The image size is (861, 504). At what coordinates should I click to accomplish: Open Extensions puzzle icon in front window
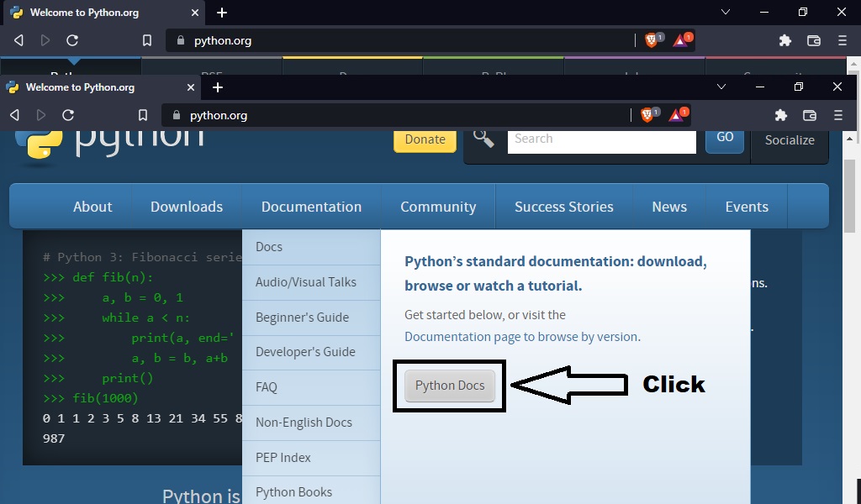pos(781,115)
